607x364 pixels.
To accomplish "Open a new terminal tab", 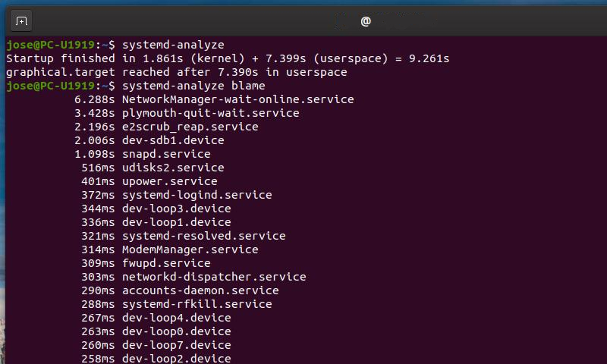I will (x=21, y=21).
